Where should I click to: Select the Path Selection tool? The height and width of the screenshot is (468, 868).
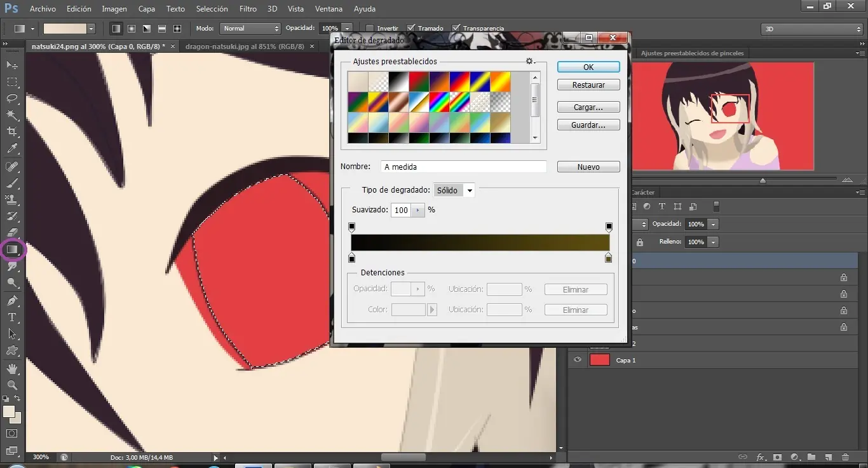[12, 334]
